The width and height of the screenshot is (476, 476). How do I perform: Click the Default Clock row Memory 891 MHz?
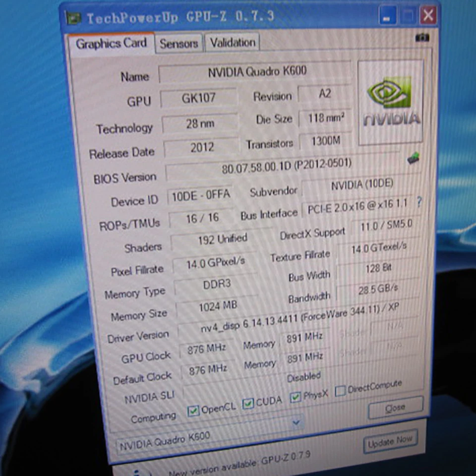tap(304, 357)
